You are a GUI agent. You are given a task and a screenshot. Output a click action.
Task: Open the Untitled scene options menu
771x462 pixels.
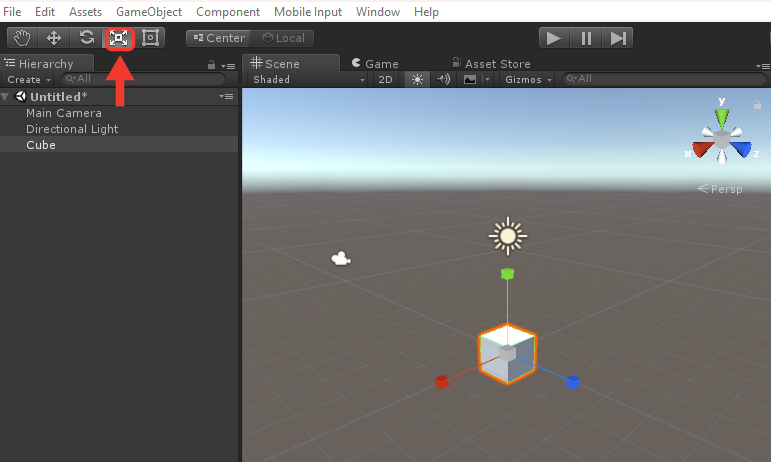226,96
